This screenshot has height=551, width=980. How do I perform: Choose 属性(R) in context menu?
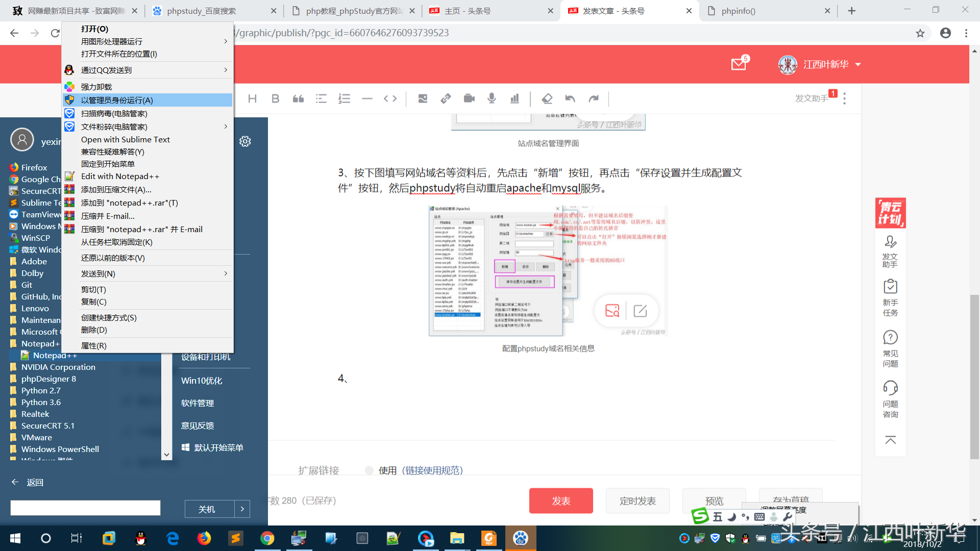pos(147,345)
